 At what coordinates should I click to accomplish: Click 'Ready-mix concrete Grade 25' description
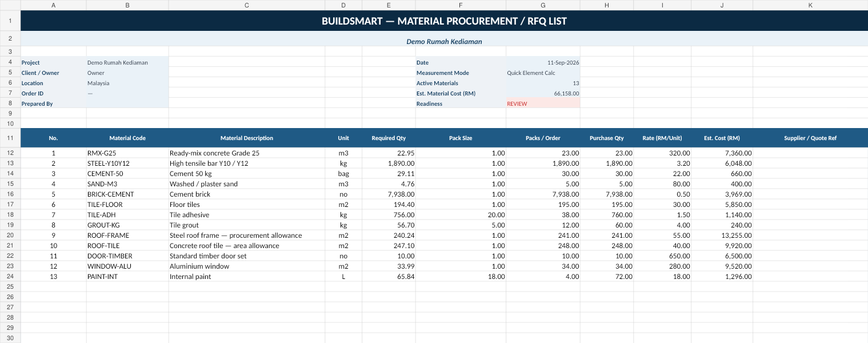coord(247,153)
